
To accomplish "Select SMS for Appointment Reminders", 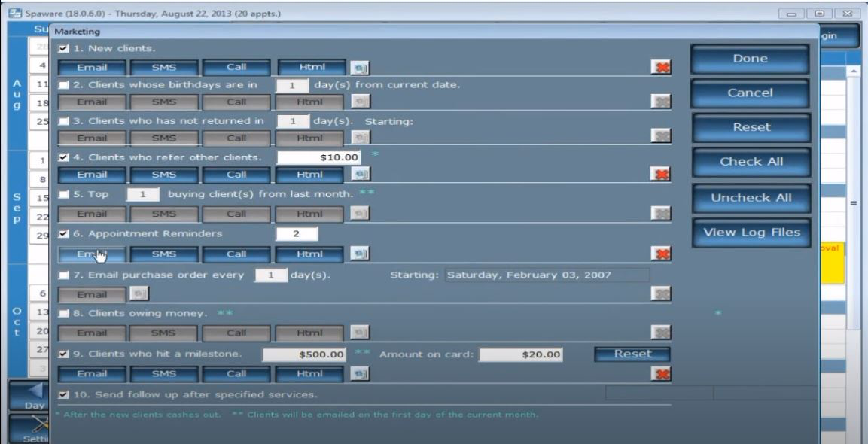I will [164, 254].
